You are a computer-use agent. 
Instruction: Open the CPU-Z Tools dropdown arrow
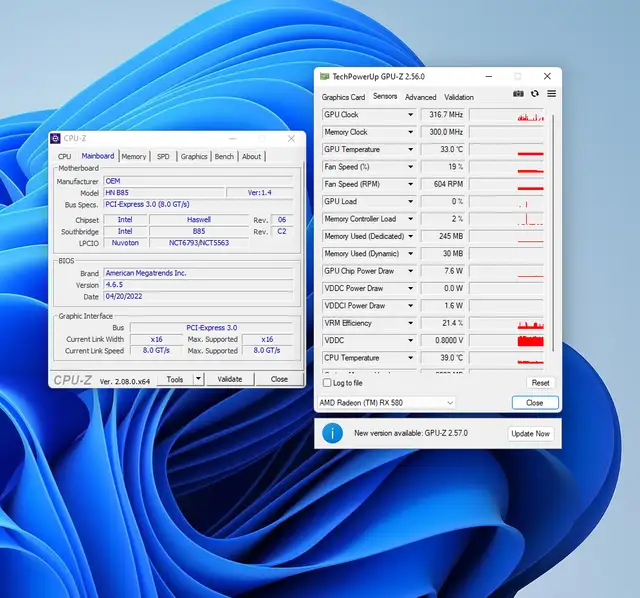198,379
